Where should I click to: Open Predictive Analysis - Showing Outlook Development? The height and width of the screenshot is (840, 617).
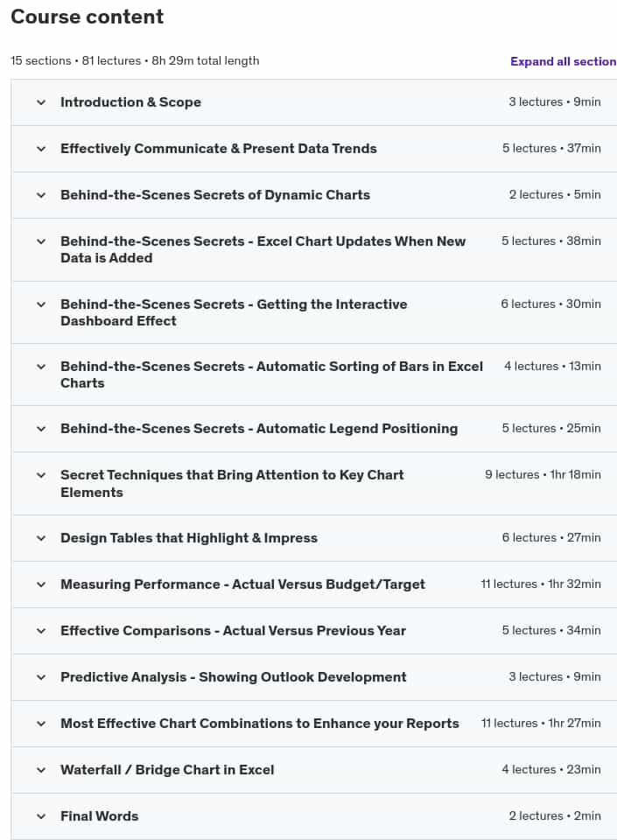coord(314,677)
